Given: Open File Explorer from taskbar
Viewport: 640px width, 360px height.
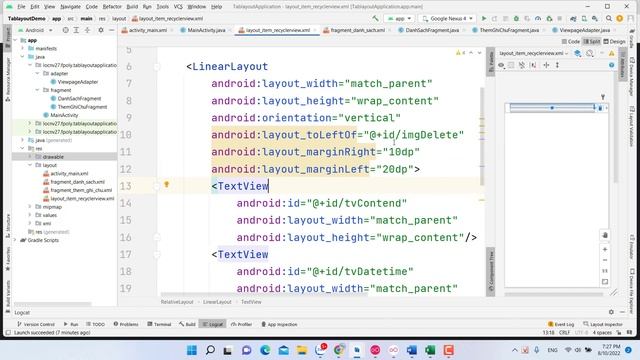Looking at the screenshot, I should coord(302,350).
